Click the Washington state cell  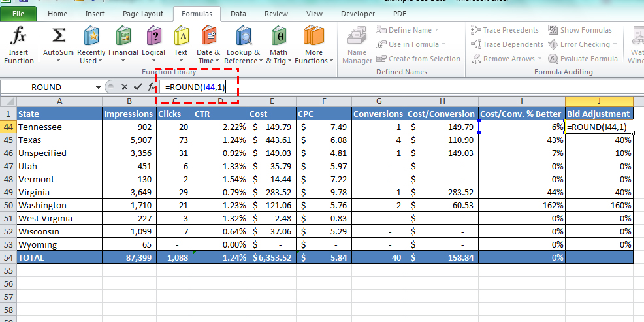point(59,205)
